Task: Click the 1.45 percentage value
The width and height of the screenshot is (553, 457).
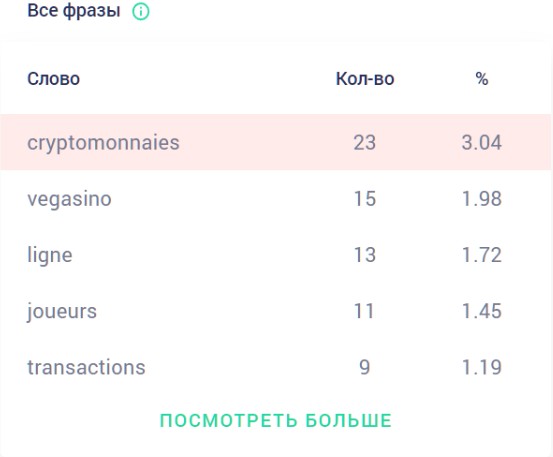Action: tap(482, 311)
